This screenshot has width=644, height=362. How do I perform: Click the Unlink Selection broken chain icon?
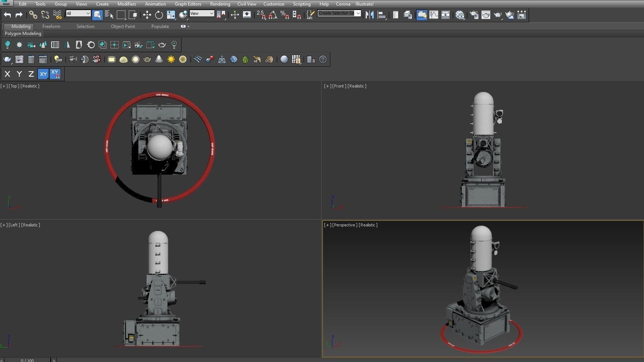coord(45,15)
